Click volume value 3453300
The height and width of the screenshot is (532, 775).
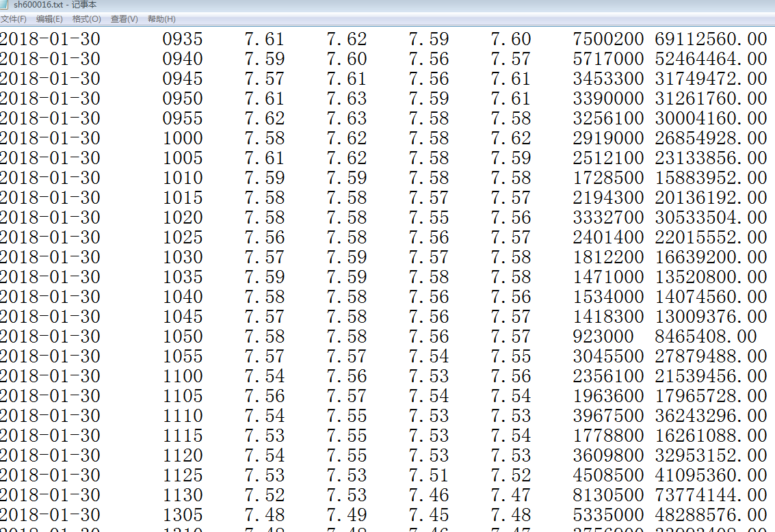click(608, 79)
